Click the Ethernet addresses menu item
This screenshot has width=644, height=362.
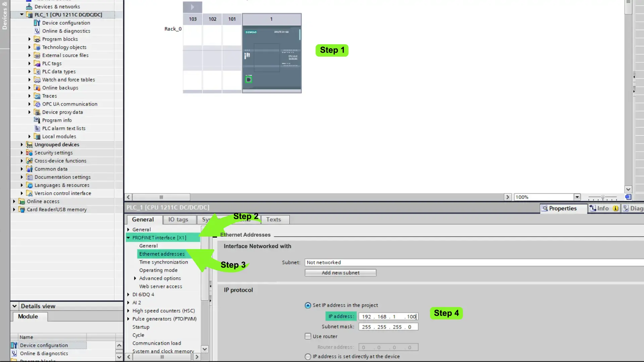[x=162, y=254]
